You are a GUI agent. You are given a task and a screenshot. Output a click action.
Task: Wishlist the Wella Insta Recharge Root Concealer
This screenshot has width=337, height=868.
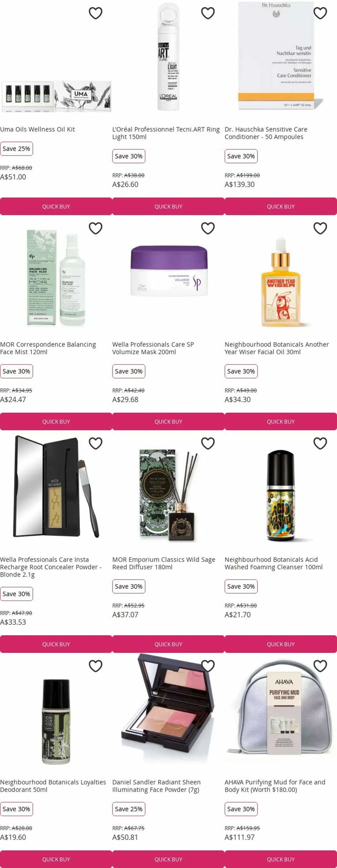pos(95,443)
